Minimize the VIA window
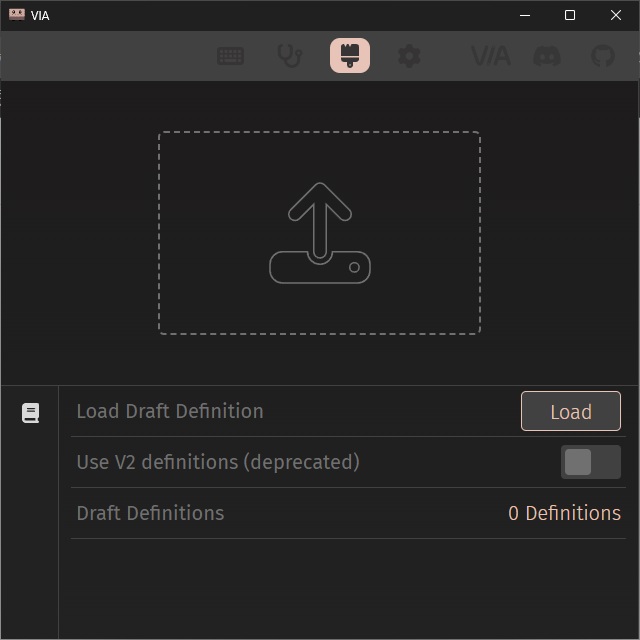 tap(523, 15)
